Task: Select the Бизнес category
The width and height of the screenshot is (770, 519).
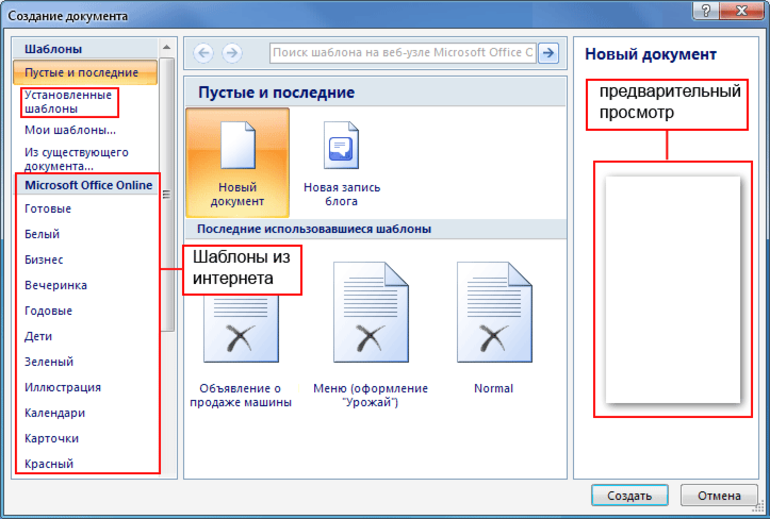Action: (x=44, y=260)
